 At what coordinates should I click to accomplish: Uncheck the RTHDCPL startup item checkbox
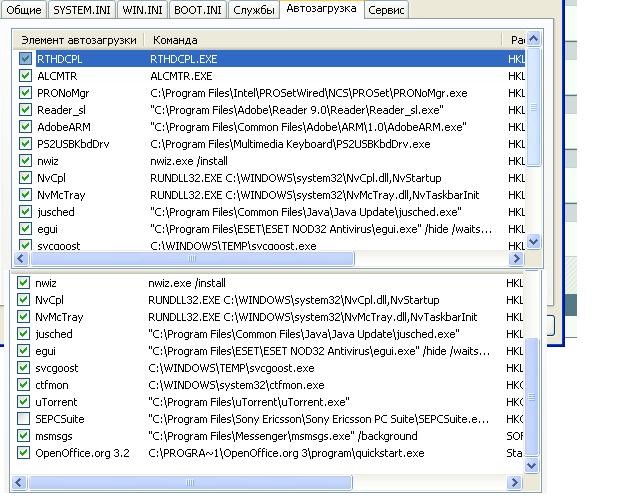pos(26,59)
